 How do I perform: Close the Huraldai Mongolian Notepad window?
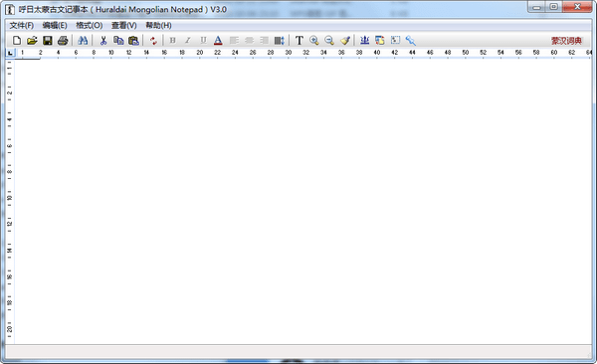point(577,7)
